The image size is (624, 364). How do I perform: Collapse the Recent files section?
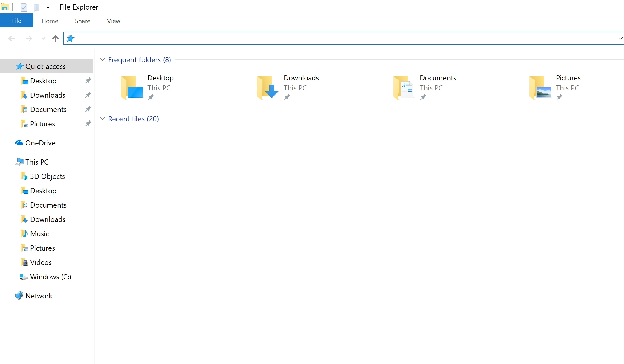pyautogui.click(x=102, y=119)
